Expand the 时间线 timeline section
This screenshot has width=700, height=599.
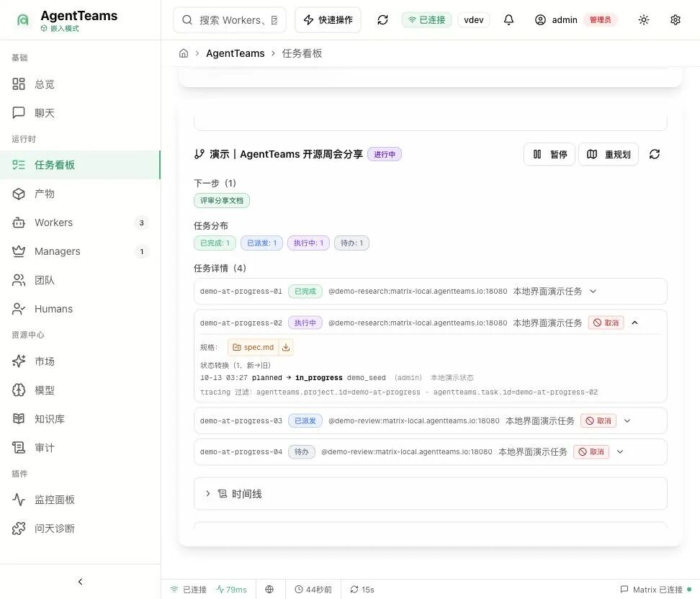coord(431,494)
